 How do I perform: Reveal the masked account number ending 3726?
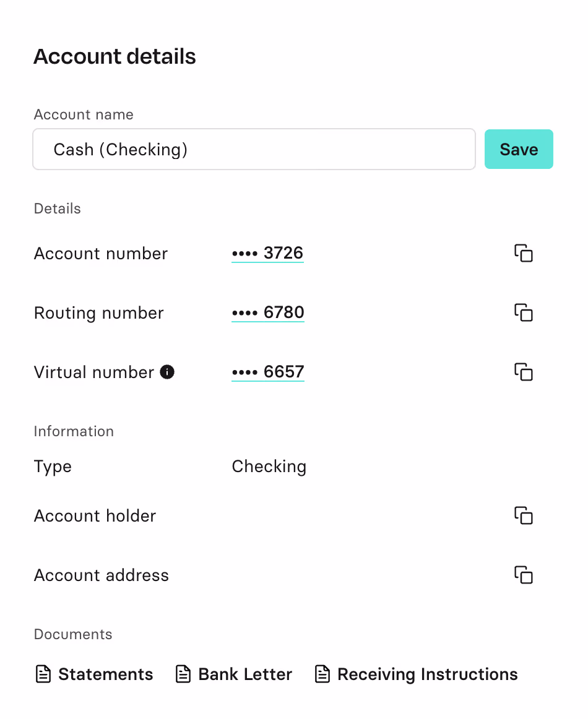pos(267,253)
